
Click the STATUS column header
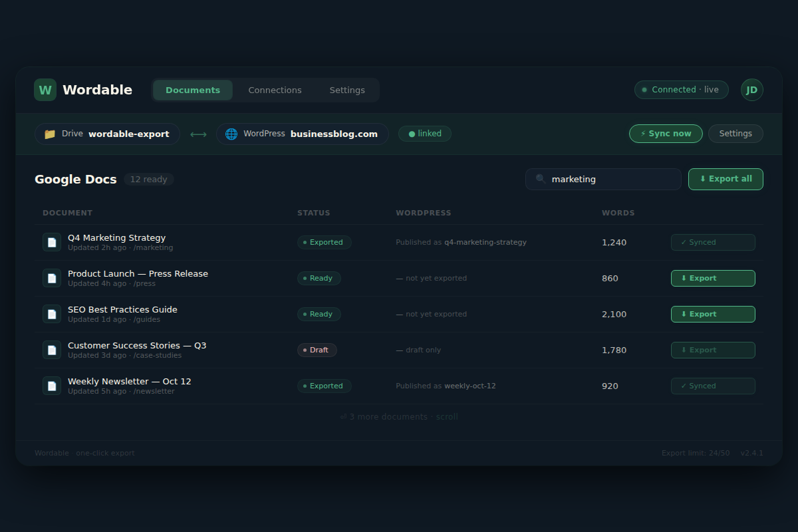click(314, 213)
